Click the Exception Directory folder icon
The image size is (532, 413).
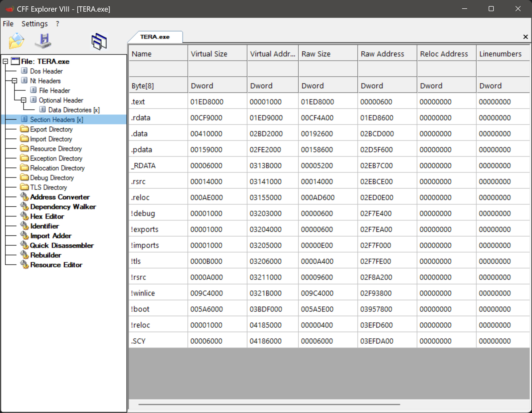pyautogui.click(x=24, y=158)
